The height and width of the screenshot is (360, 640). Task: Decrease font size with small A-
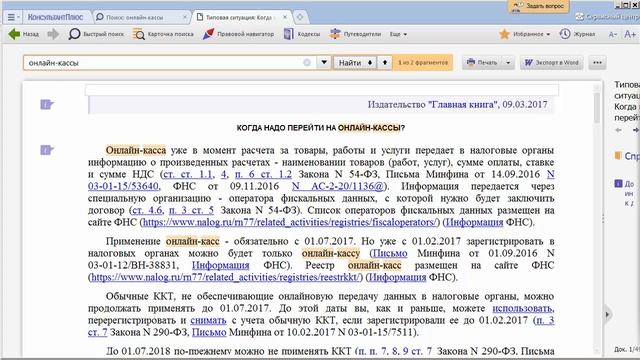coord(612,35)
